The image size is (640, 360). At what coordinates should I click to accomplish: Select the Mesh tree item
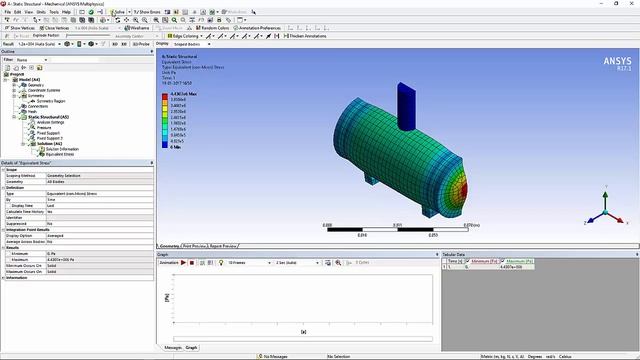click(32, 111)
